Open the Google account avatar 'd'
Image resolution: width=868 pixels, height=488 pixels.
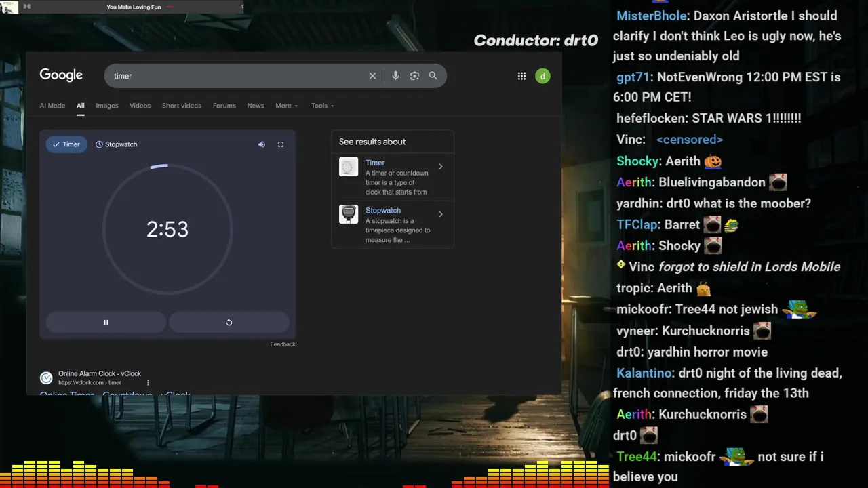542,76
